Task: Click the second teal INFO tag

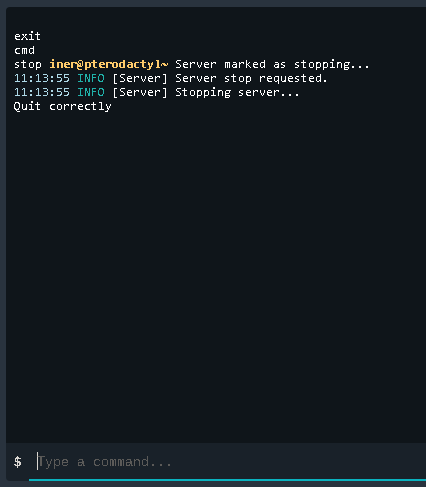Action: (91, 92)
